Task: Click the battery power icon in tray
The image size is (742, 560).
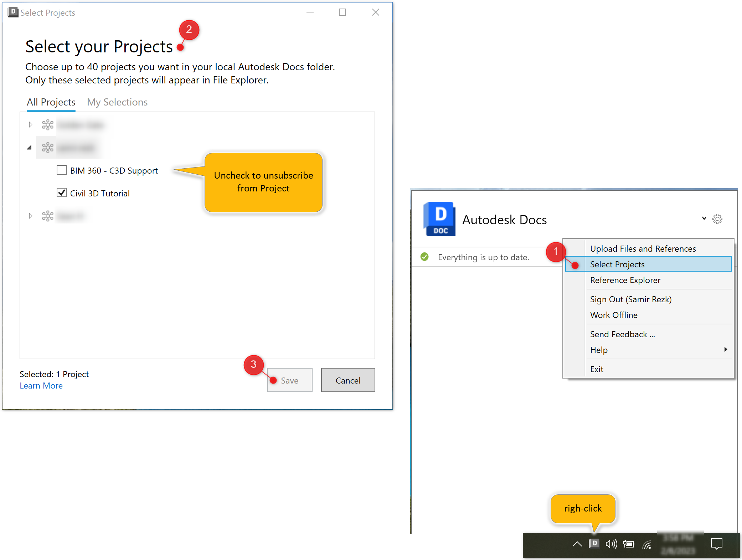Action: coord(628,544)
